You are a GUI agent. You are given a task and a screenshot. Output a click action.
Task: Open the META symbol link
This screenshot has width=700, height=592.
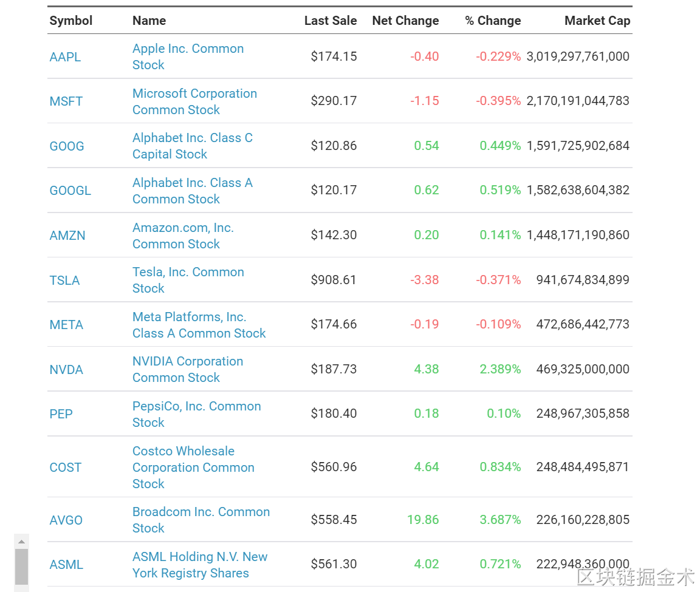66,325
